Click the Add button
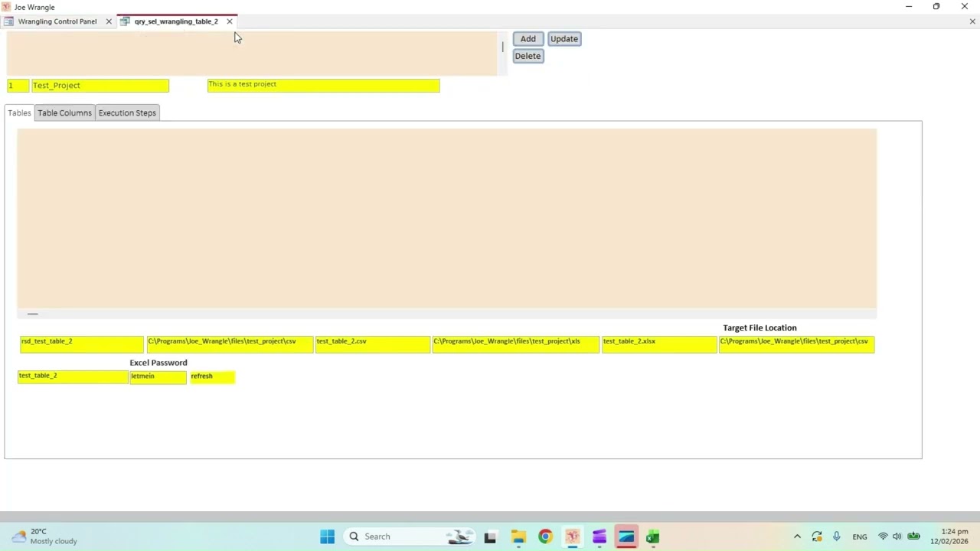This screenshot has width=980, height=551. [528, 39]
